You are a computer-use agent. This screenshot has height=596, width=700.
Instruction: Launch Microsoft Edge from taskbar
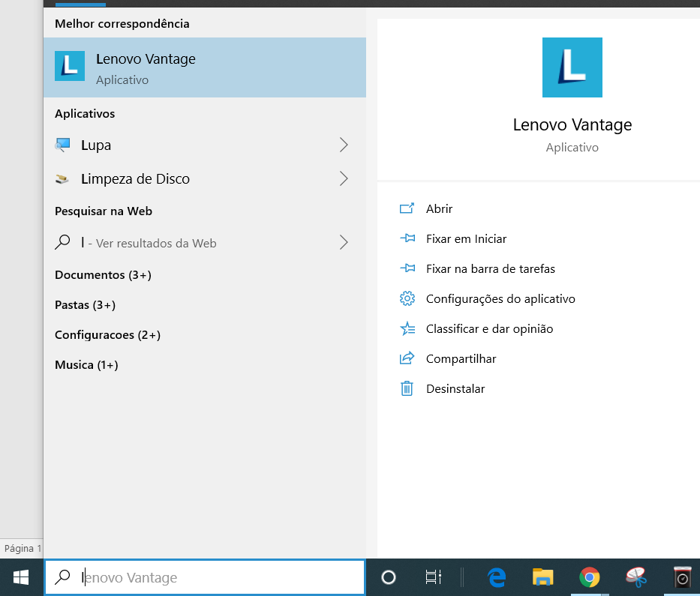497,577
